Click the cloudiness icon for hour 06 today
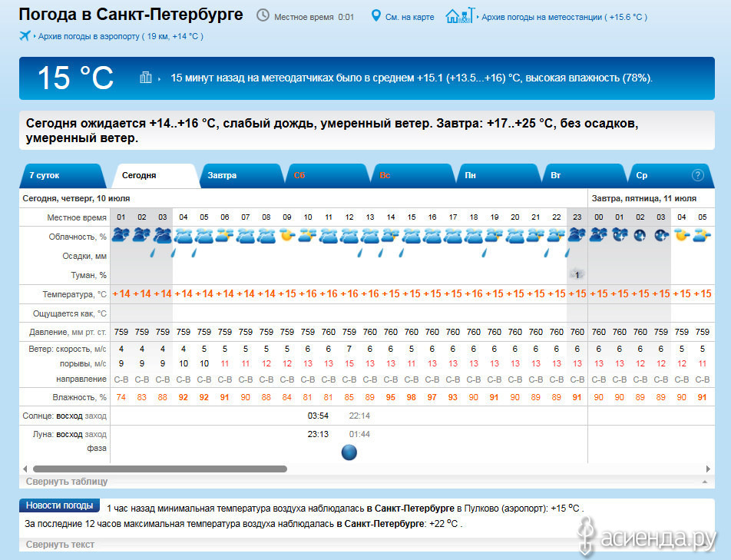This screenshot has width=731, height=560. pyautogui.click(x=225, y=236)
